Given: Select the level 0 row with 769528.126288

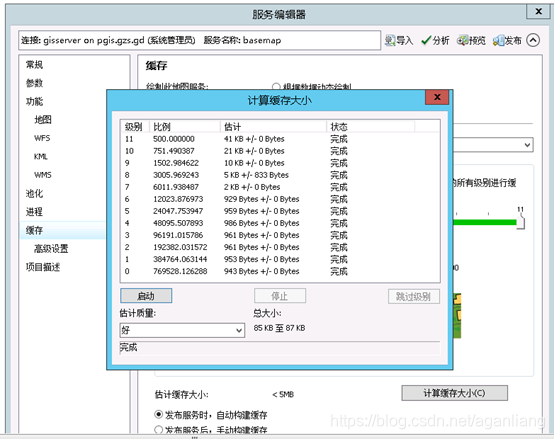Looking at the screenshot, I should click(280, 271).
